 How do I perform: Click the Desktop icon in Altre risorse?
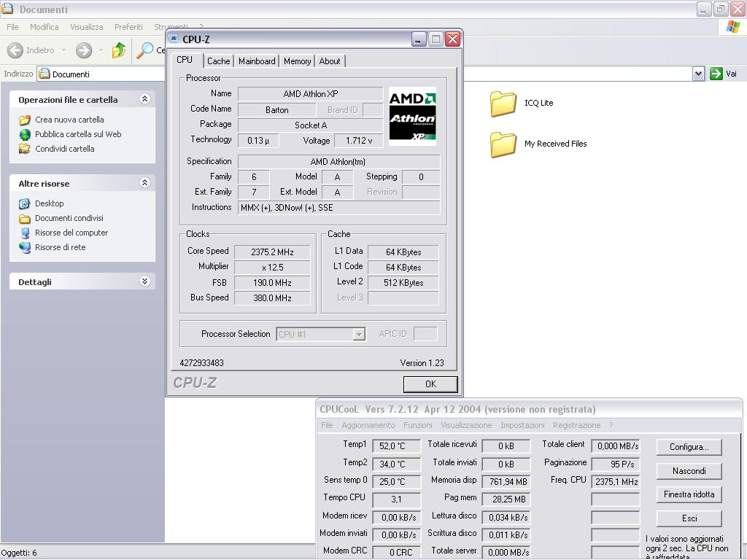pyautogui.click(x=25, y=203)
